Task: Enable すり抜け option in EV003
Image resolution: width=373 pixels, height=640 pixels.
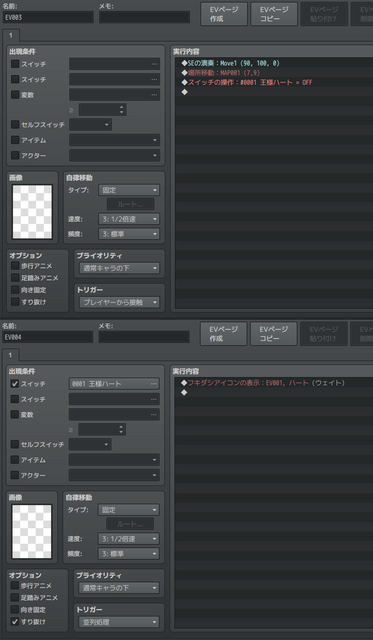Action: coord(15,302)
